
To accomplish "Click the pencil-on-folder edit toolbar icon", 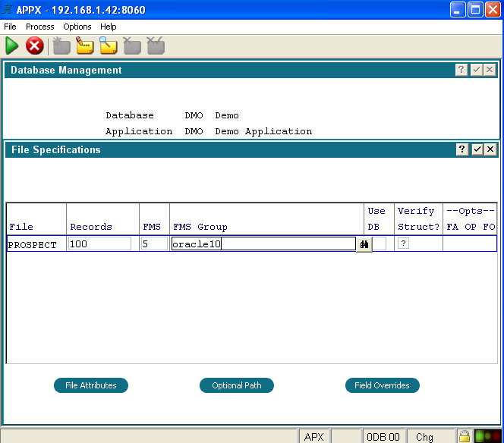I will tap(84, 46).
